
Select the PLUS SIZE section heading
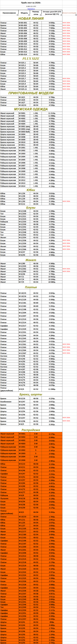tap(31, 58)
